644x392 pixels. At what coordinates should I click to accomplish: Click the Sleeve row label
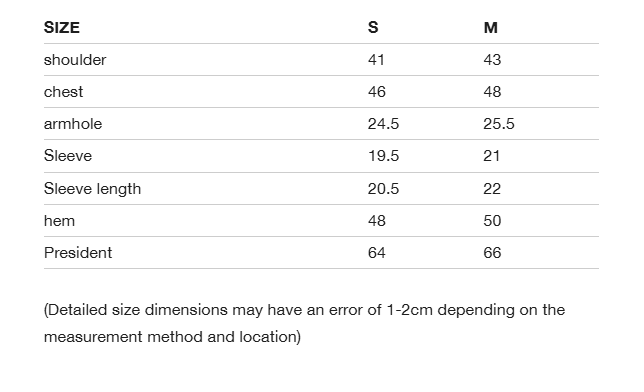(68, 156)
